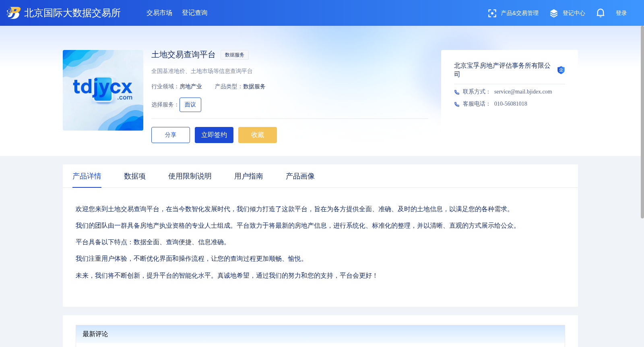Open the tdjycx.com product thumbnail

pyautogui.click(x=103, y=90)
